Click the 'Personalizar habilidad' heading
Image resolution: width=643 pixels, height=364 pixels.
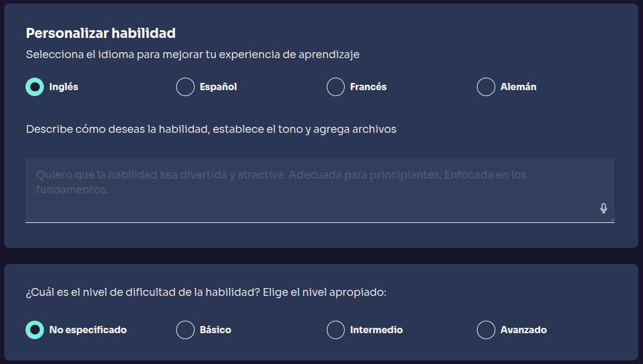click(101, 33)
